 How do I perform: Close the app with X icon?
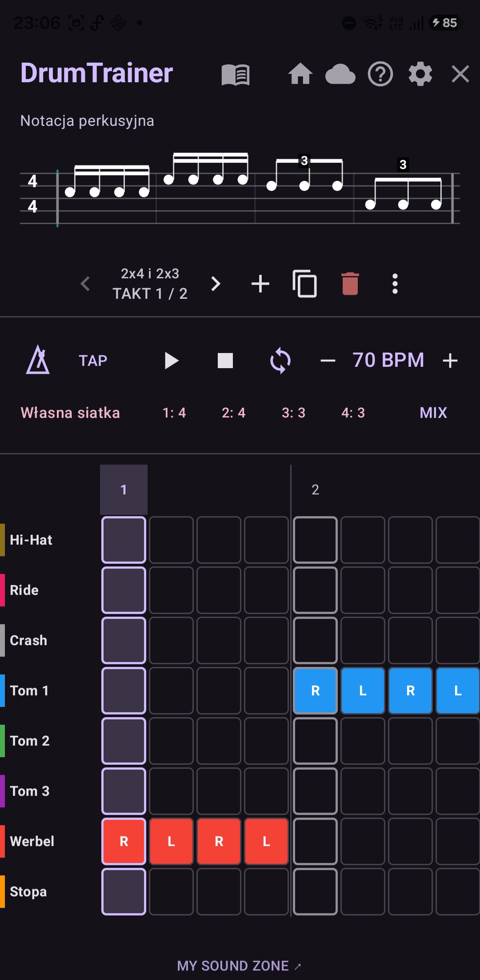tap(460, 74)
